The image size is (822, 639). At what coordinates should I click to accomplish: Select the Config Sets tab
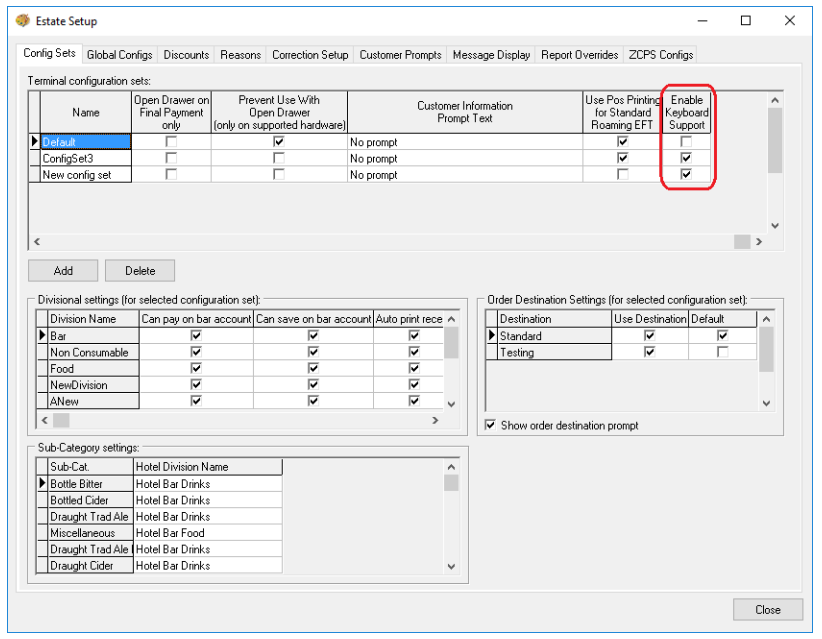click(49, 53)
